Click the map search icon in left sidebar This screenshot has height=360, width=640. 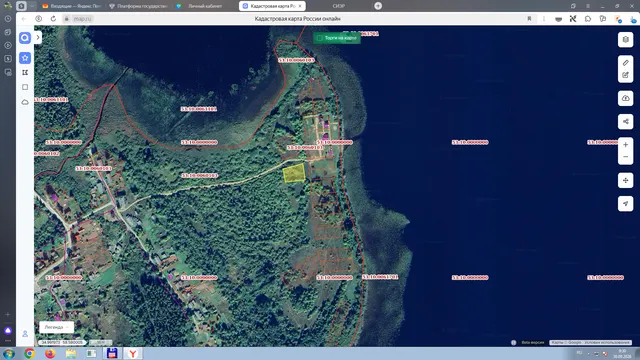pos(25,38)
